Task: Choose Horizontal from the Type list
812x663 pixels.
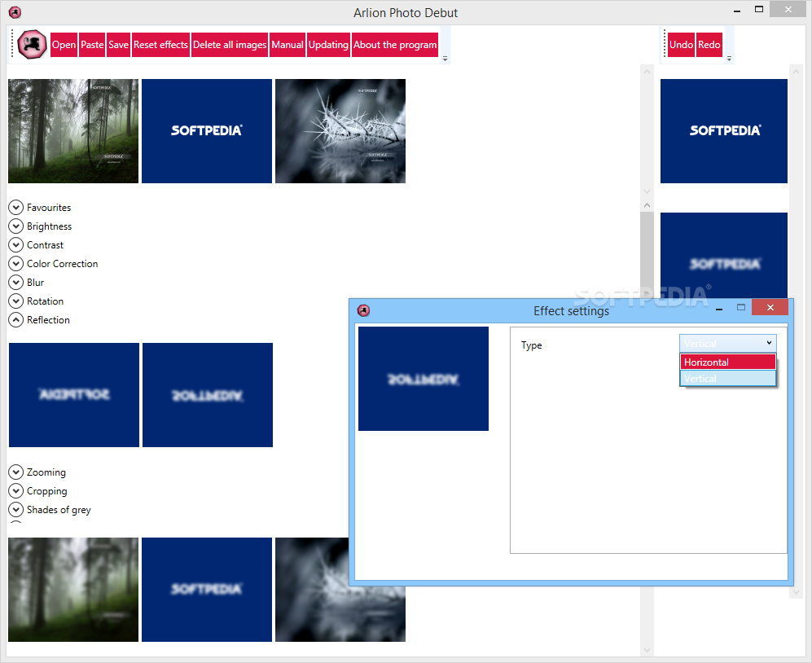Action: [727, 362]
